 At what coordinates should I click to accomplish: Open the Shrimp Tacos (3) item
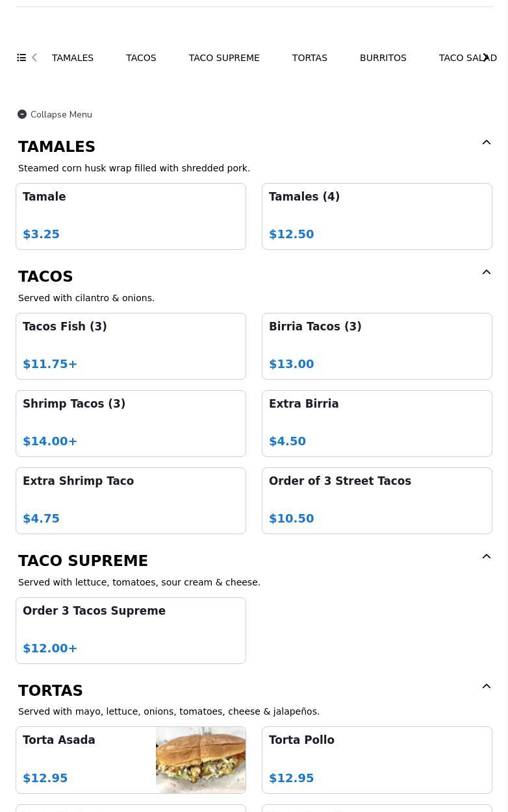[131, 424]
